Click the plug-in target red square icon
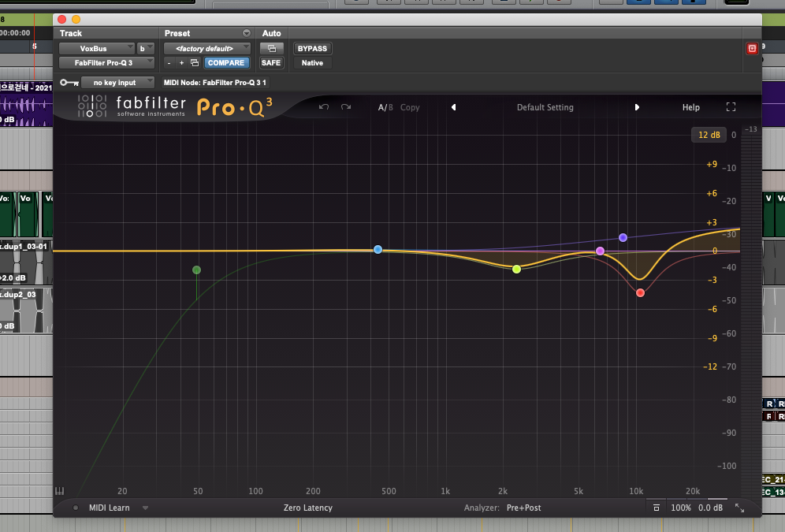This screenshot has width=785, height=532. [752, 49]
